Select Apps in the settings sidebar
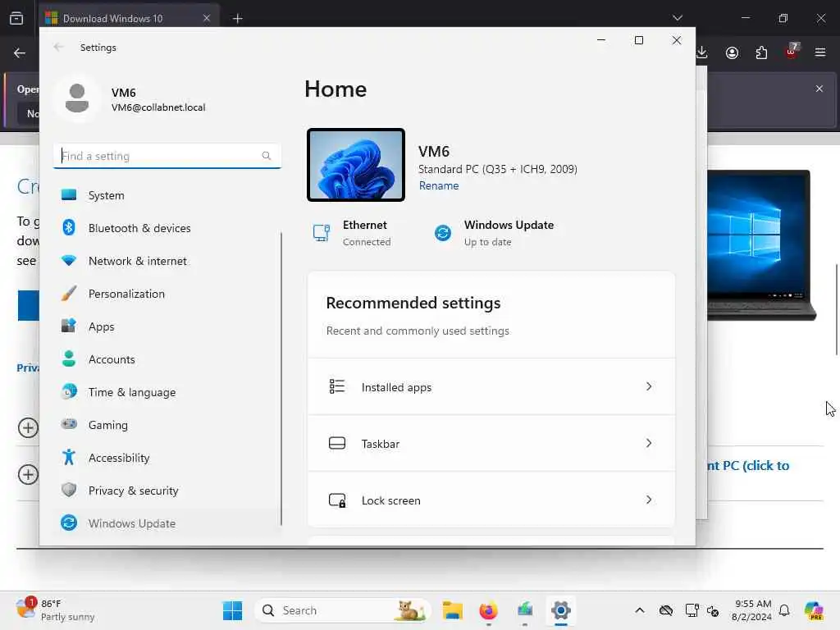The width and height of the screenshot is (840, 630). [x=167, y=326]
